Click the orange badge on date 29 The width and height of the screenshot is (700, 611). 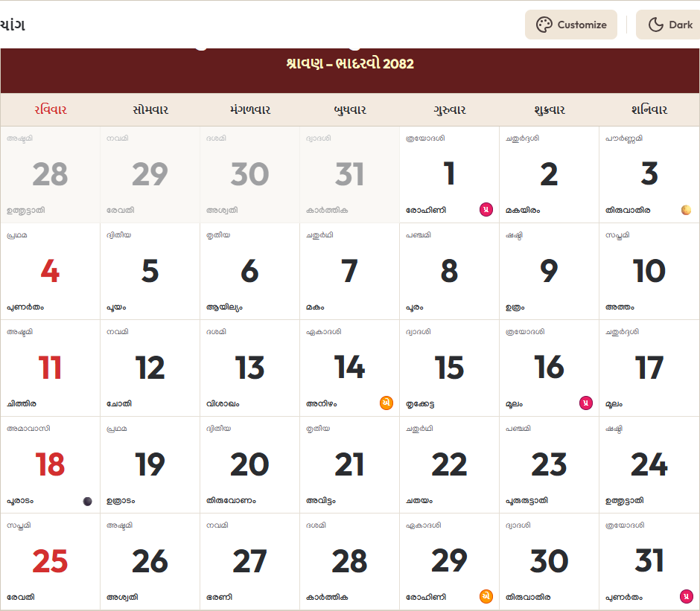(x=486, y=596)
